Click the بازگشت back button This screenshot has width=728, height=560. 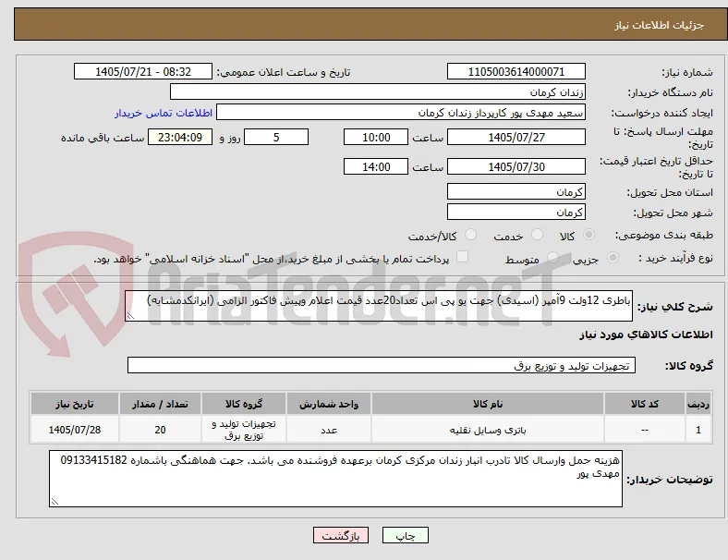(341, 535)
